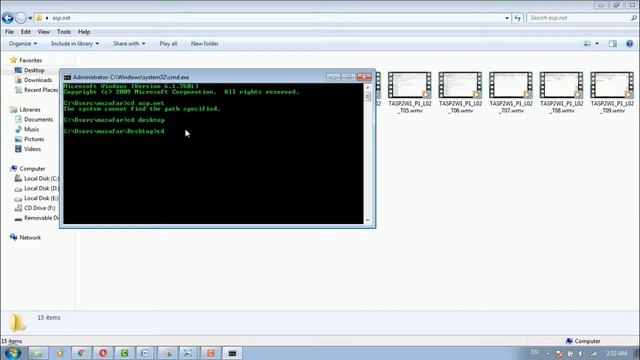Open the Help menu
Image resolution: width=640 pixels, height=360 pixels.
click(x=84, y=32)
